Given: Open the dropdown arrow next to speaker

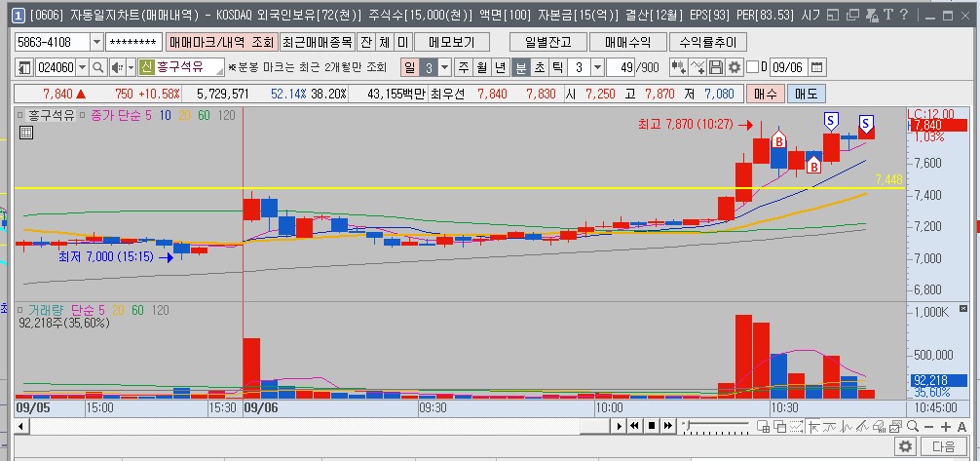Looking at the screenshot, I should 132,67.
